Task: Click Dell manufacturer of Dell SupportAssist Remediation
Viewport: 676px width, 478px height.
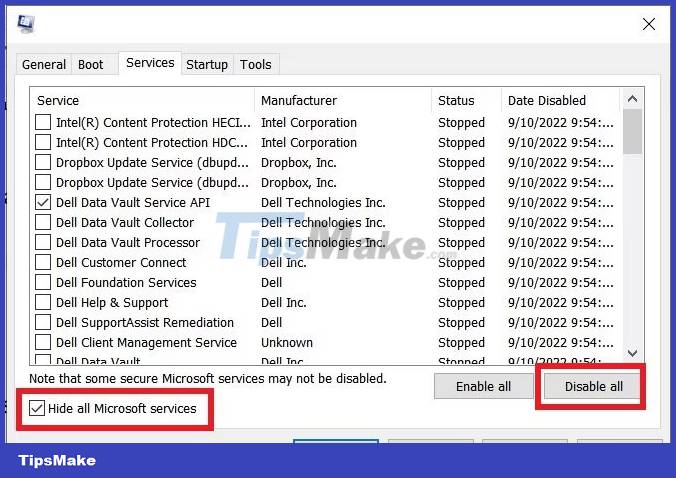Action: pos(272,322)
